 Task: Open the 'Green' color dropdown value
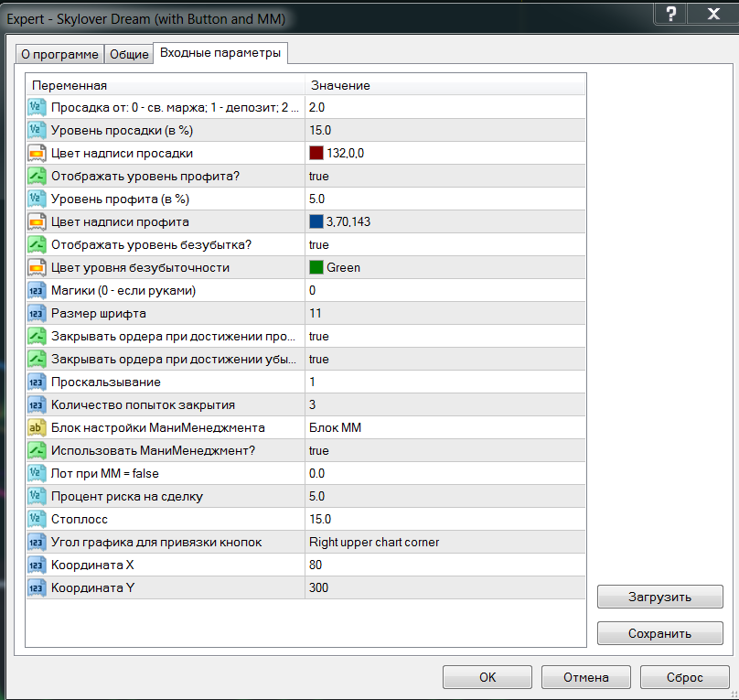[x=444, y=267]
